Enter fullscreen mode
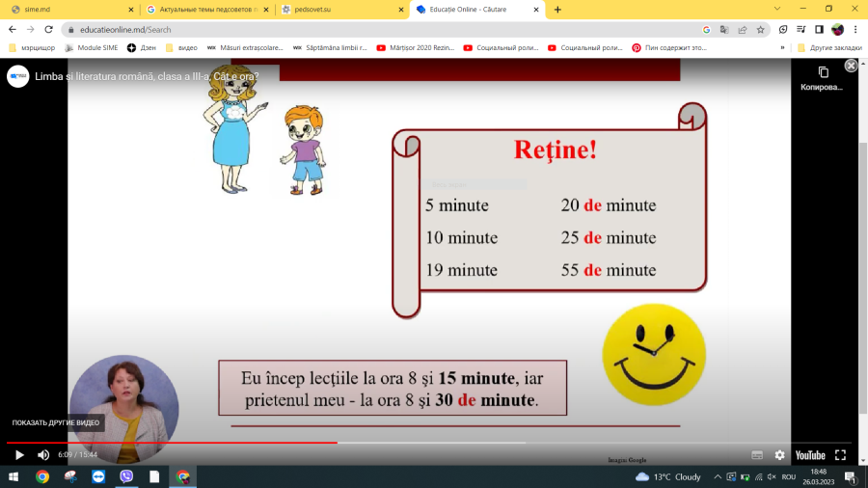Viewport: 868px width, 488px height. click(840, 455)
